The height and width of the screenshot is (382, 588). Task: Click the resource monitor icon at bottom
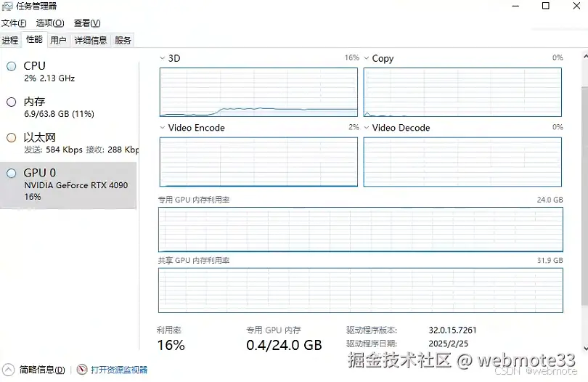pyautogui.click(x=81, y=370)
